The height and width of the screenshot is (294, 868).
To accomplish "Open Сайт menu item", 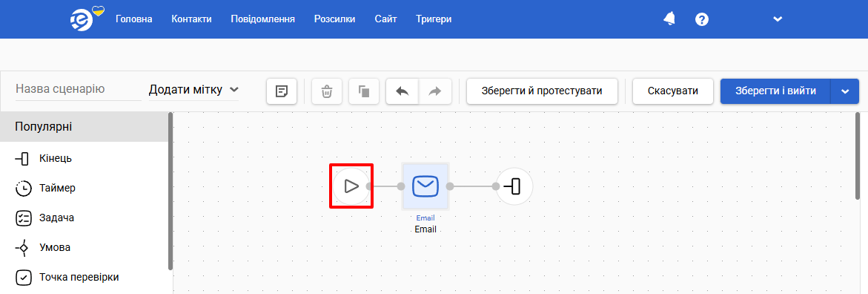I will click(x=385, y=19).
